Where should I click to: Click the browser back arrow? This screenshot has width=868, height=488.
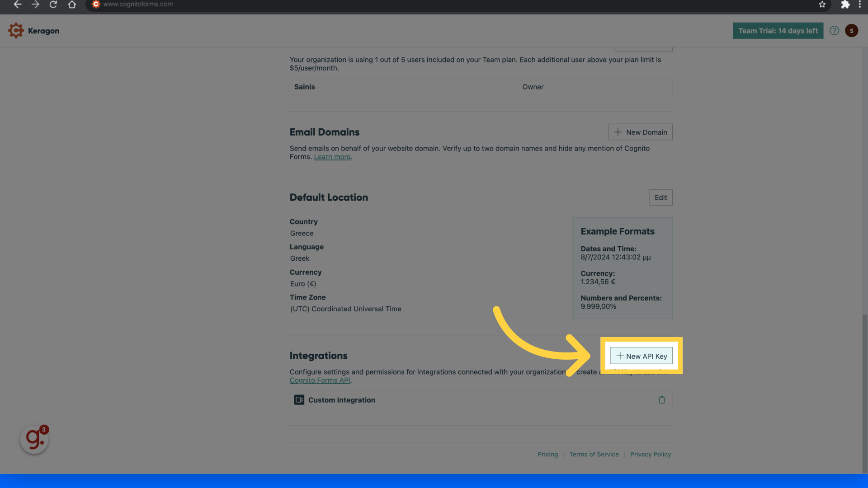point(17,5)
